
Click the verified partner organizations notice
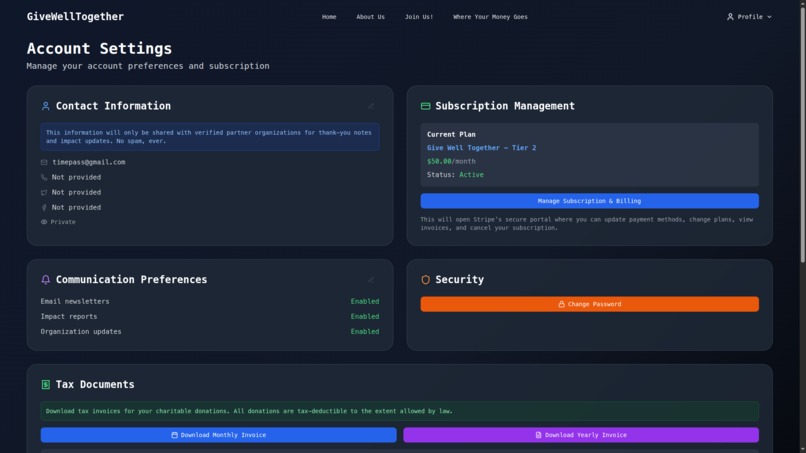click(x=208, y=137)
